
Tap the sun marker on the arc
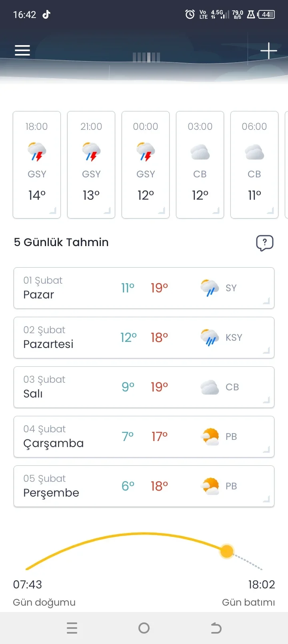pos(227,551)
